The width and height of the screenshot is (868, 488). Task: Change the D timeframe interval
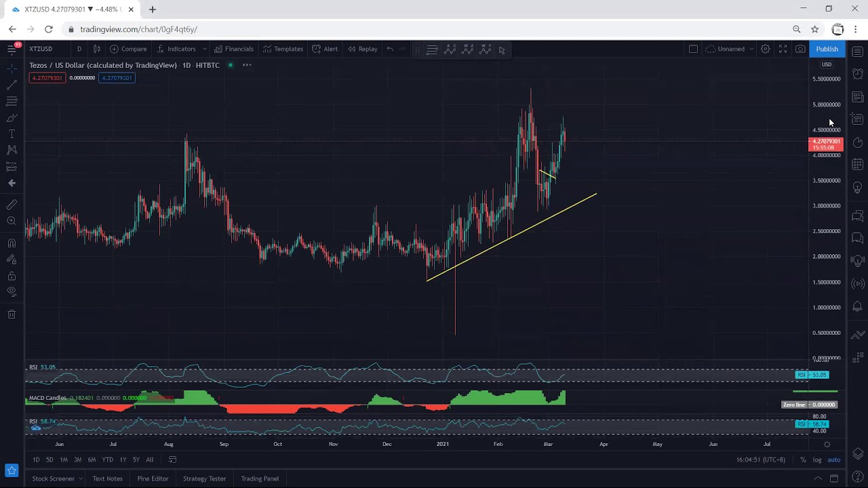tap(79, 49)
